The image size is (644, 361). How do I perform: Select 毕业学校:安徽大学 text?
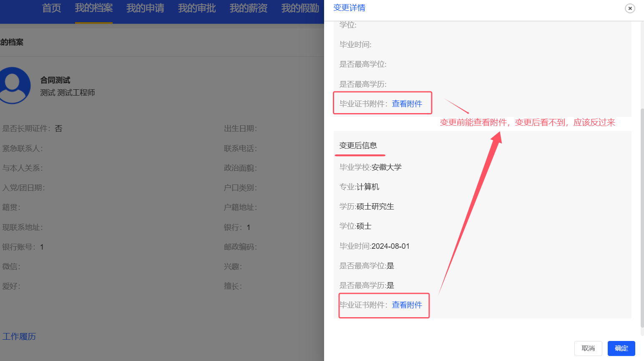[370, 167]
